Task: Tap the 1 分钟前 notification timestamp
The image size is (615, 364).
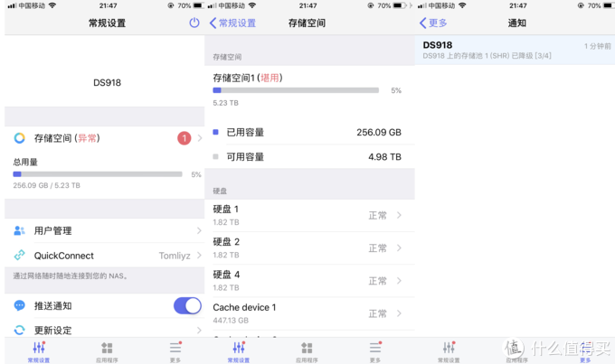Action: tap(597, 46)
